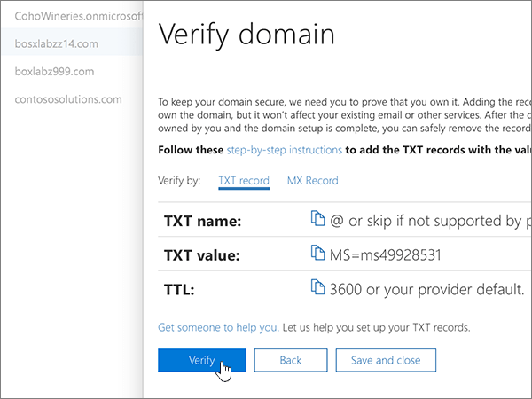Go back with the Back button

coord(291,360)
